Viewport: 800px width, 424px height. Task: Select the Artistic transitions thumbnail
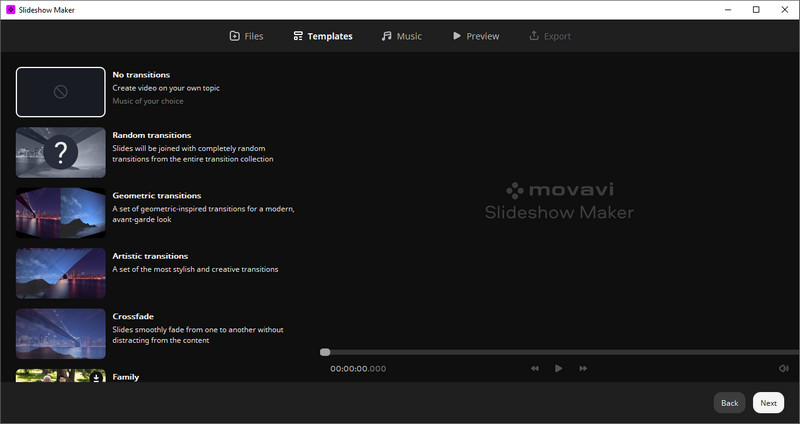point(61,273)
